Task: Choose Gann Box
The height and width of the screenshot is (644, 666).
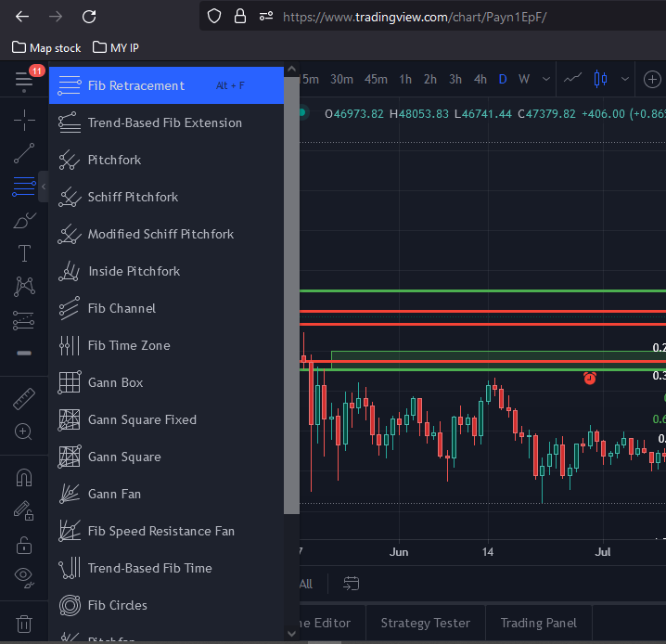Action: coord(166,382)
